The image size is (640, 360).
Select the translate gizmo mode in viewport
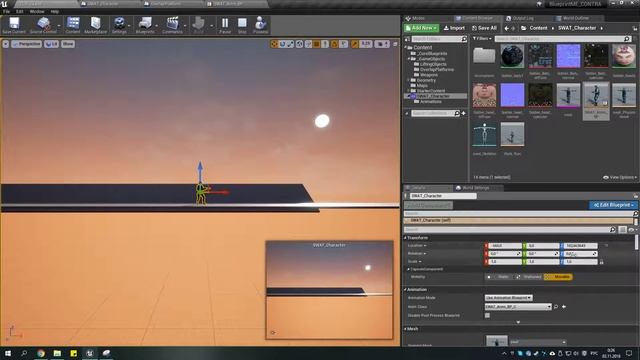(x=274, y=44)
